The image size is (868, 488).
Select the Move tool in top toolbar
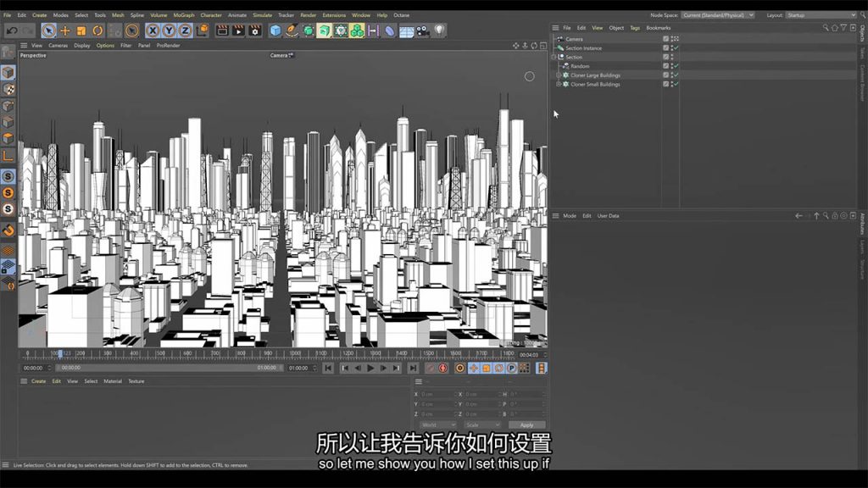pos(64,30)
